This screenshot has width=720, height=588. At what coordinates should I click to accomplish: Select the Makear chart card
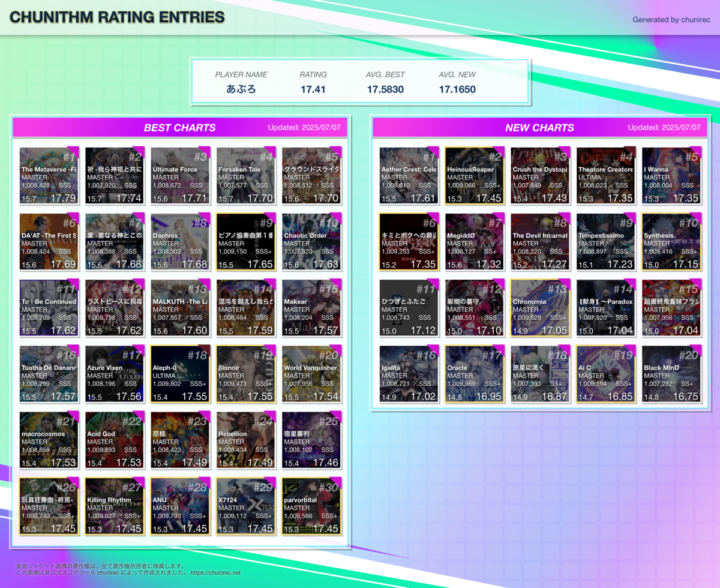(x=313, y=308)
